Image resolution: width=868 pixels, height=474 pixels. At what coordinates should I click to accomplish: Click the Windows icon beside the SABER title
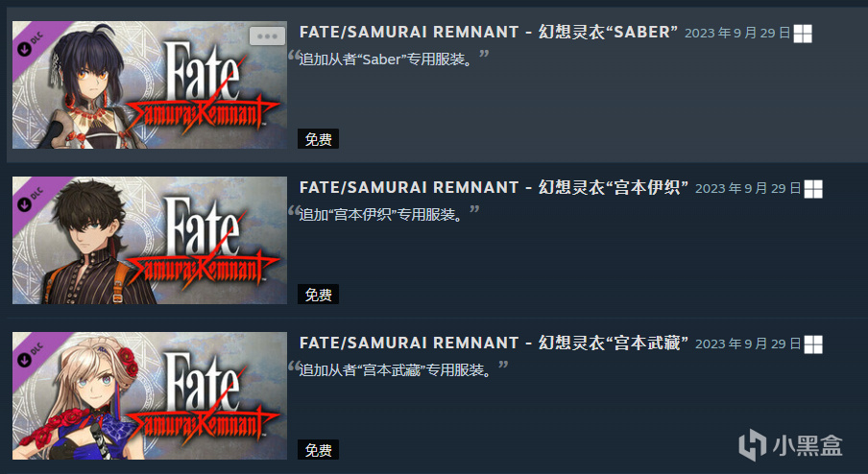(802, 34)
